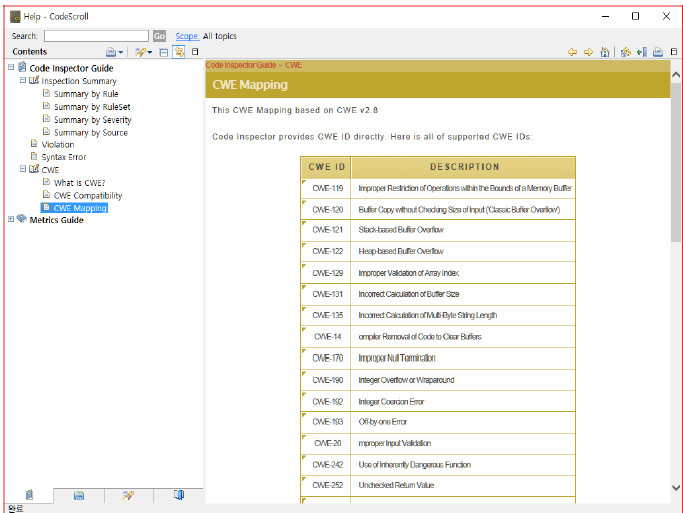Click the CWE-120 table cell

328,210
